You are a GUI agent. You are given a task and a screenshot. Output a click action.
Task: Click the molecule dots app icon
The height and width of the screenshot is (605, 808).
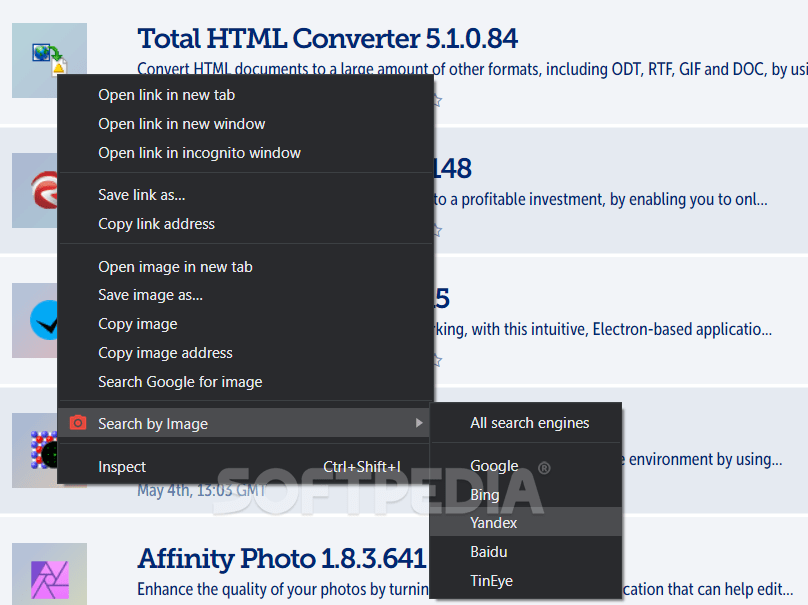[35, 450]
